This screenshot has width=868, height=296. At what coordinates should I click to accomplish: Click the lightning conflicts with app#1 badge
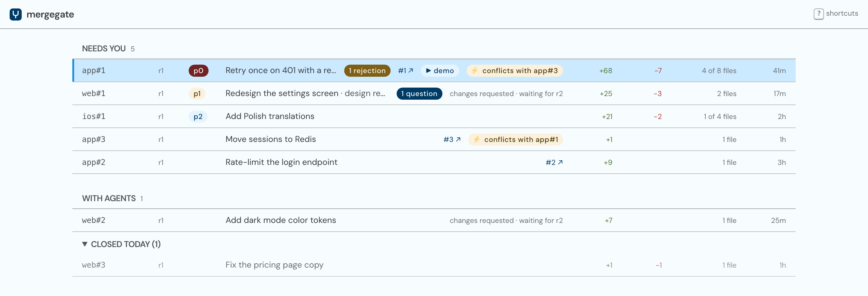[x=515, y=140]
